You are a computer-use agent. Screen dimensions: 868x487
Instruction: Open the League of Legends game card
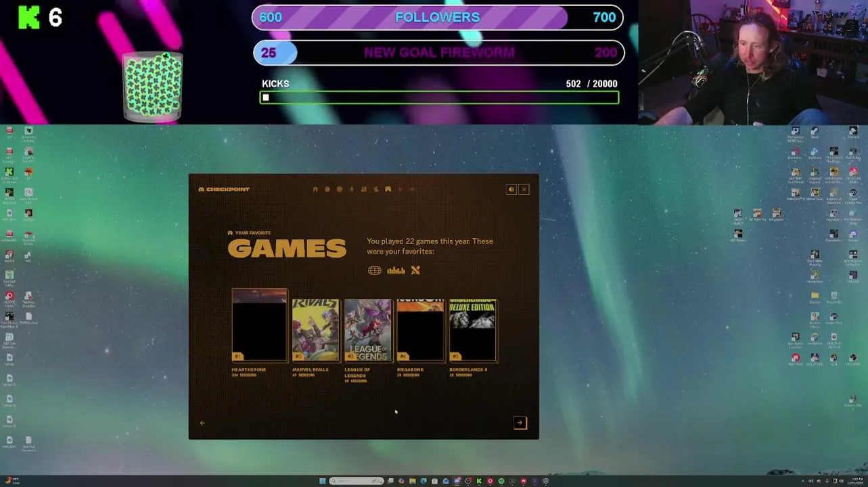368,330
